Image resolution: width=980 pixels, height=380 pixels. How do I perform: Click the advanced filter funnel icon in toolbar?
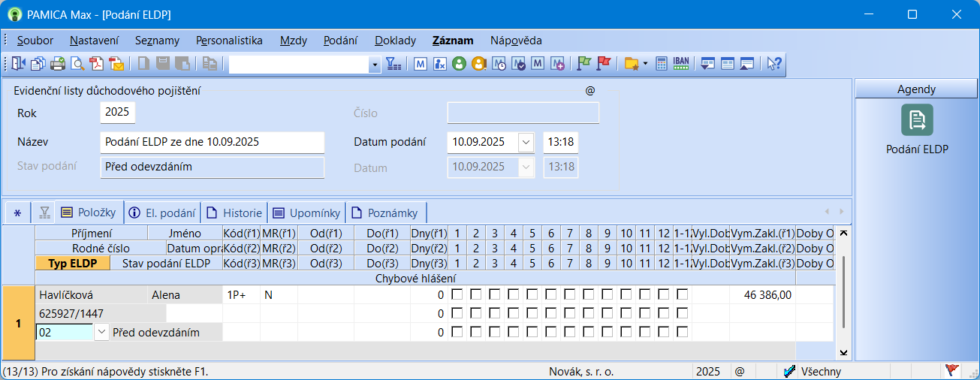(394, 65)
